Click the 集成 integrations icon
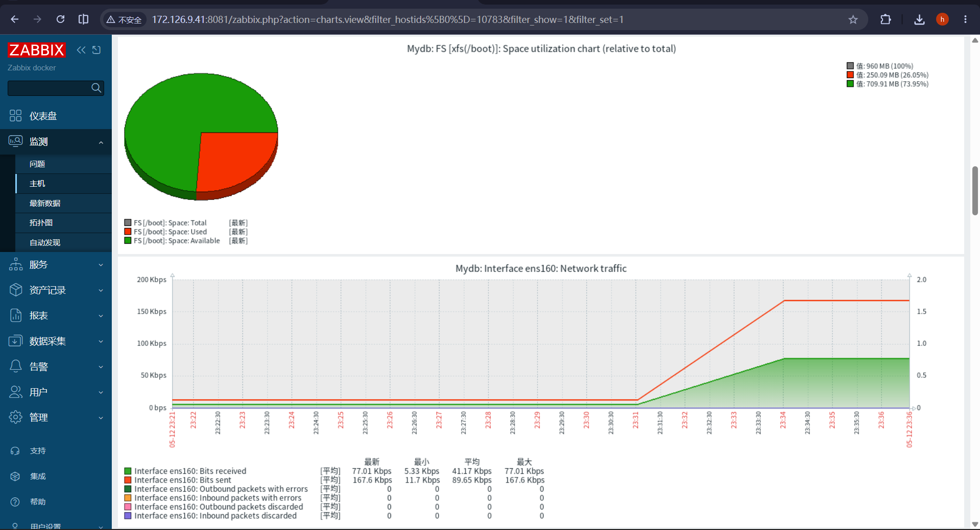The image size is (980, 530). 15,476
